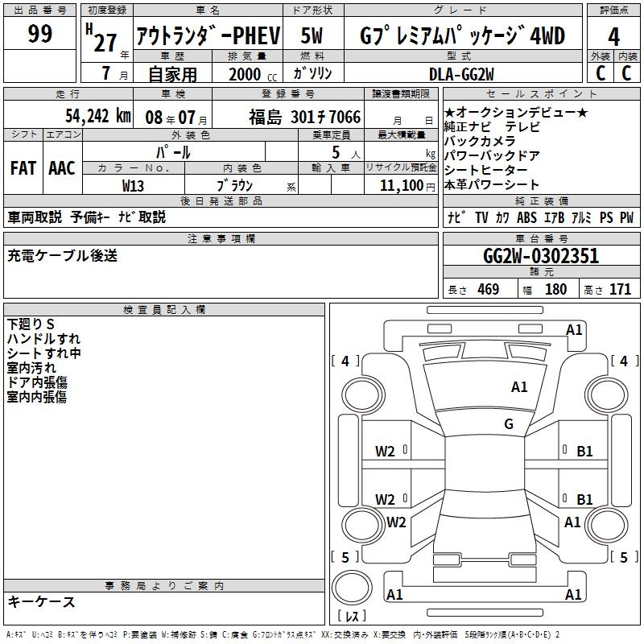
Task: Click the sales point 本革パワーシート
Action: click(x=492, y=184)
